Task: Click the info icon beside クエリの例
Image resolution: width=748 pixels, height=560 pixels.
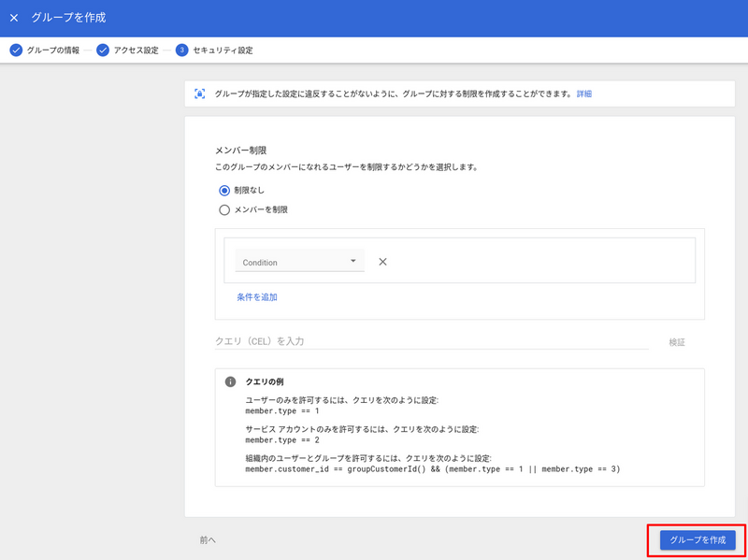Action: 230,382
